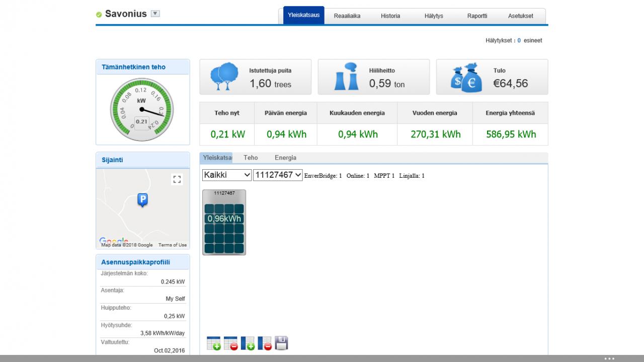Click the green status check beside Savonius

coord(99,15)
